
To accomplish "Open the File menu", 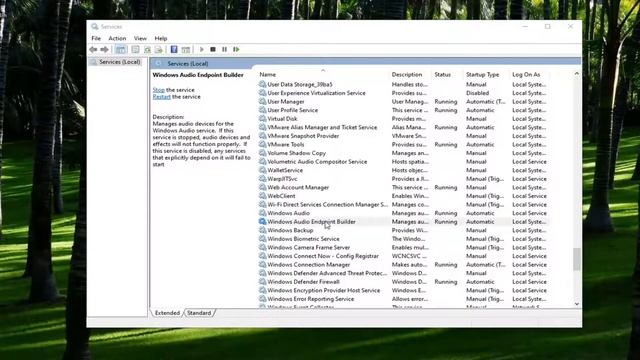I will click(96, 38).
